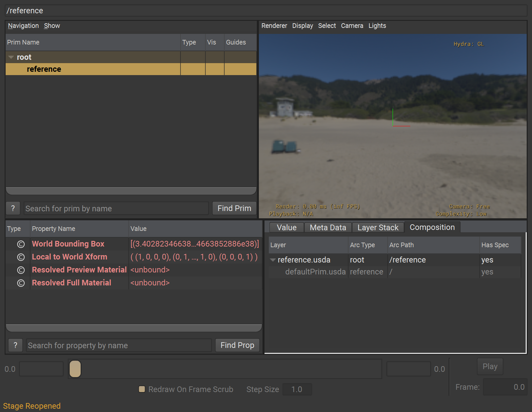The image size is (532, 412).
Task: Open prim search help question mark
Action: coord(13,208)
